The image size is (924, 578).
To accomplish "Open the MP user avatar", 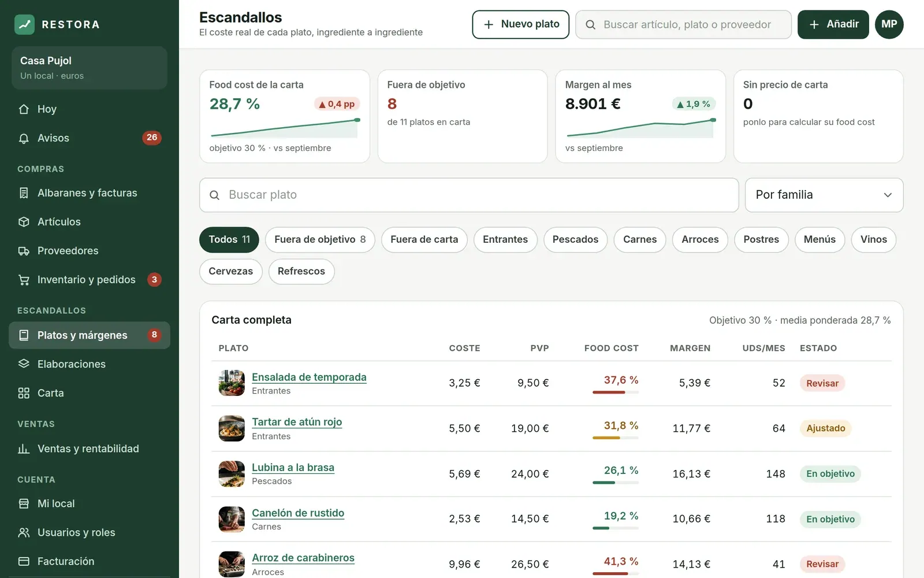I will pyautogui.click(x=889, y=24).
